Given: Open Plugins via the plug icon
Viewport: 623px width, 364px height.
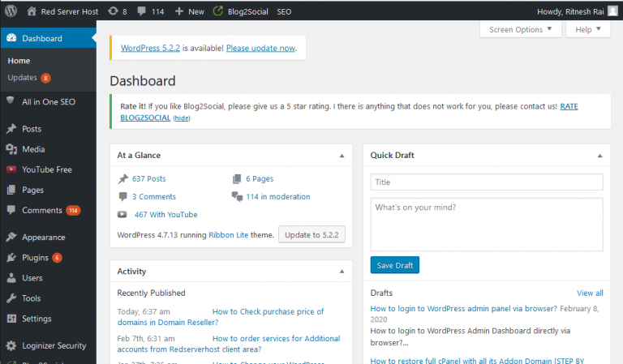Looking at the screenshot, I should [x=11, y=258].
